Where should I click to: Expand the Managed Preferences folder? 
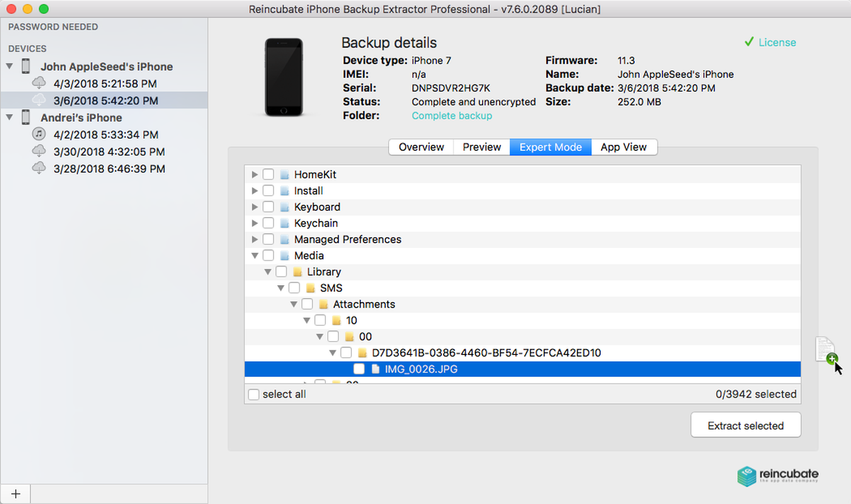tap(255, 240)
